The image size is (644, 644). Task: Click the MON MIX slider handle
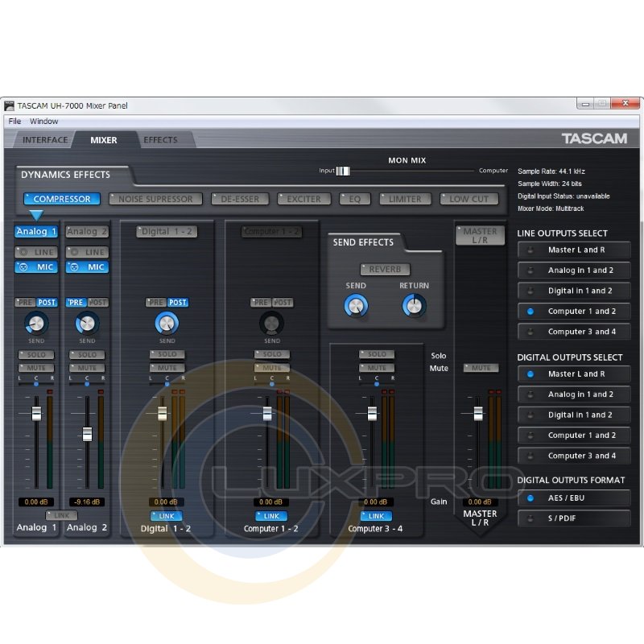pos(344,171)
